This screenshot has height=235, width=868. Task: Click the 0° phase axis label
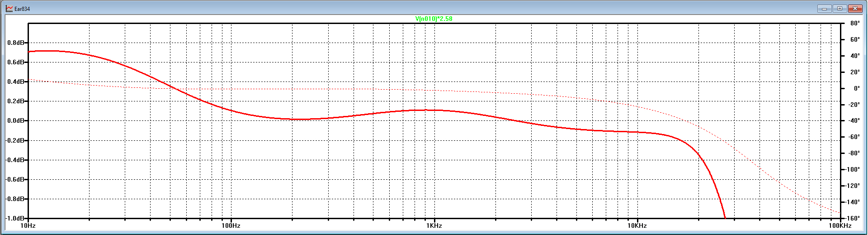point(857,88)
